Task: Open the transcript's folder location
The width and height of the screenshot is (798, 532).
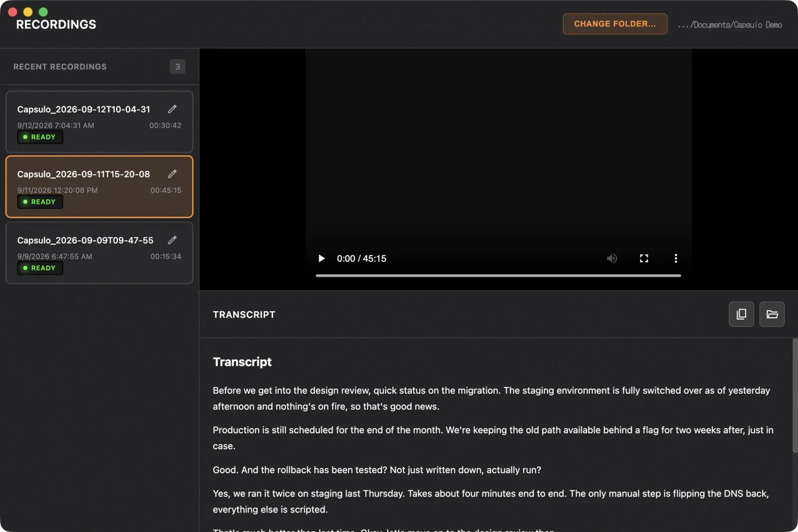Action: click(772, 314)
